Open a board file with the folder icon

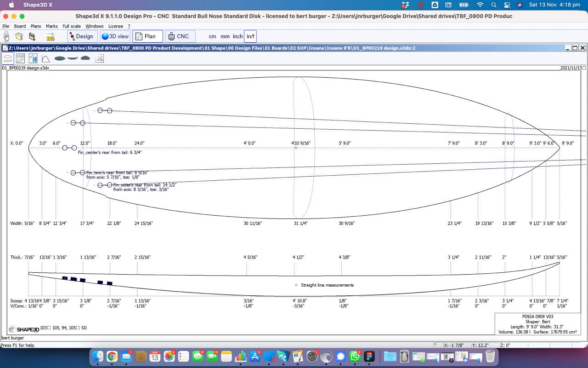click(x=19, y=36)
